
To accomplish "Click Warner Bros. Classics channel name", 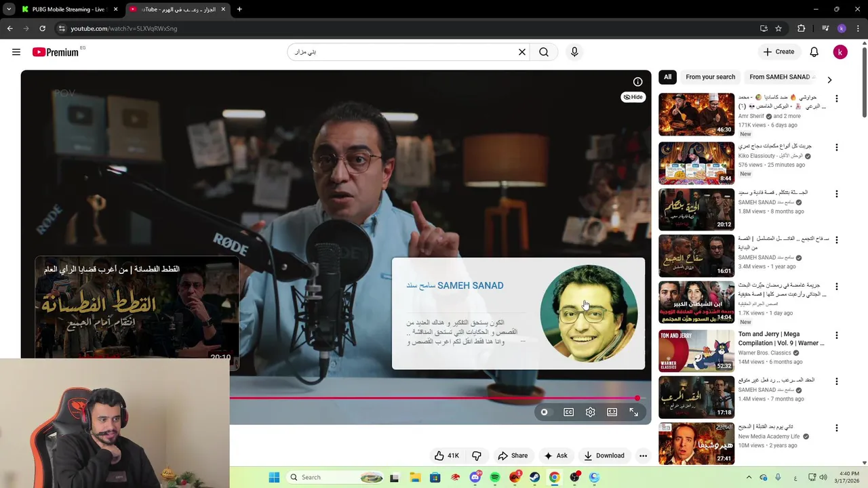I will click(764, 352).
